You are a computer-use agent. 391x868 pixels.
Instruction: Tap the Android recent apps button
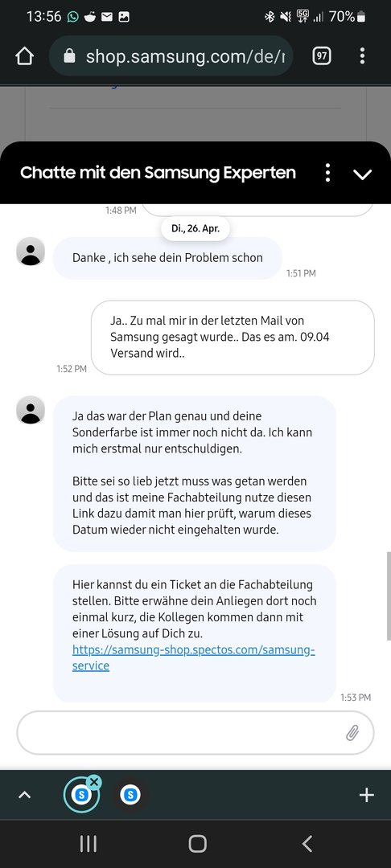pyautogui.click(x=88, y=844)
